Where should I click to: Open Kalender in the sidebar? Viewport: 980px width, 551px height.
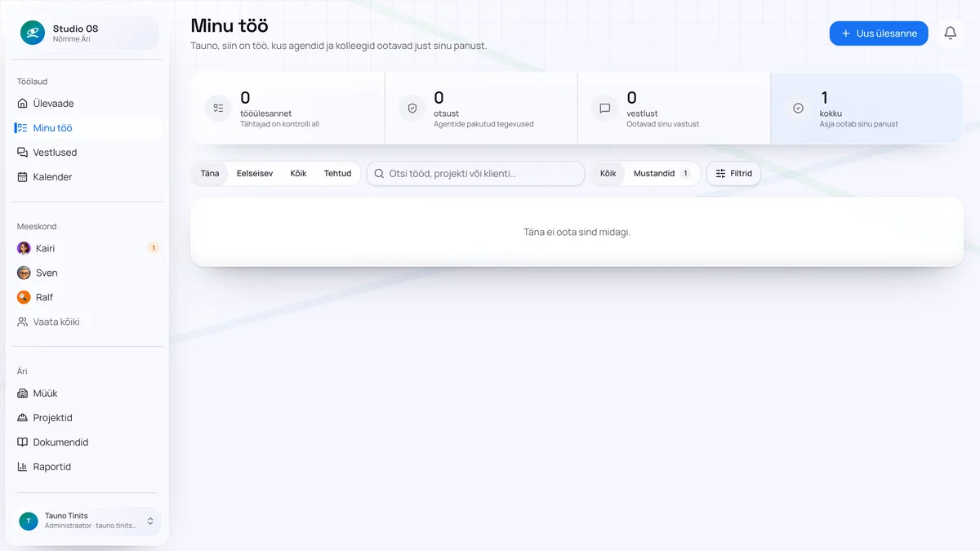pos(87,177)
